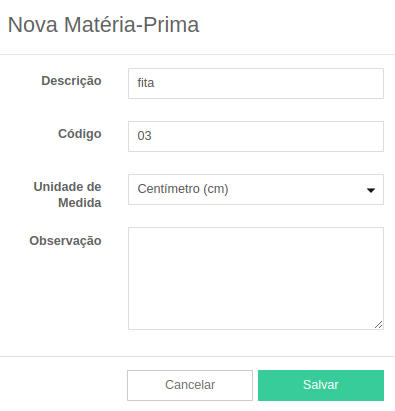The image size is (395, 411).
Task: Focus the Código input field
Action: click(x=256, y=136)
